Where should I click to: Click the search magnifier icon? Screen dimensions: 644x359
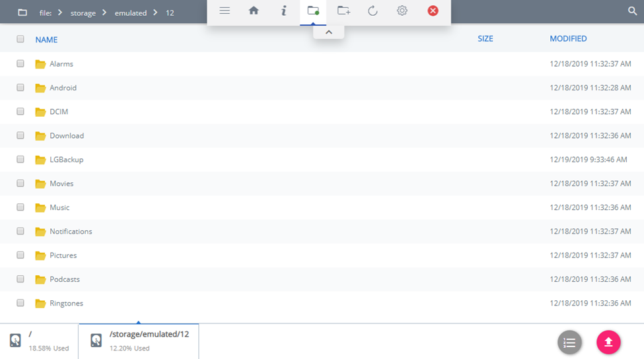632,11
